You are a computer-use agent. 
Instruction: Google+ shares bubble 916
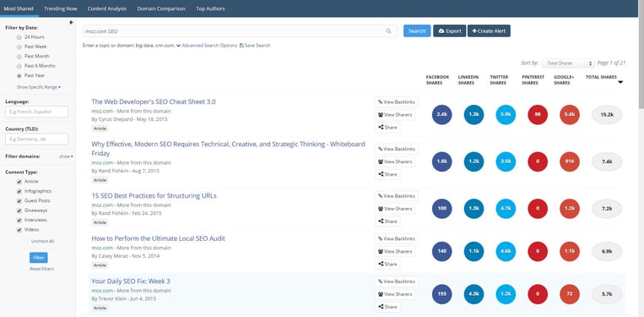[570, 161]
